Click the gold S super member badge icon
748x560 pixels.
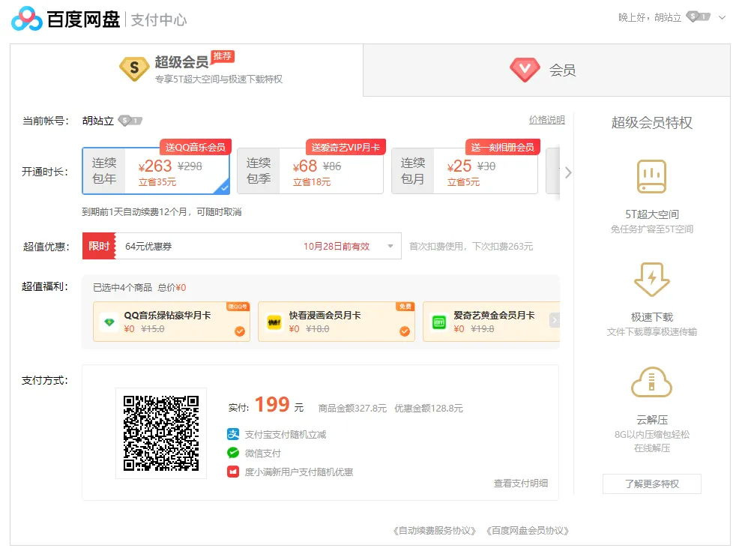pyautogui.click(x=134, y=68)
